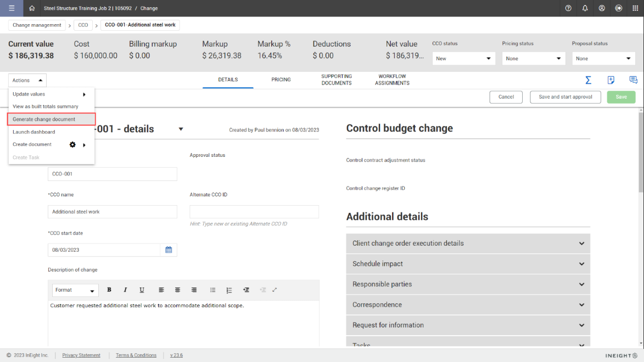The height and width of the screenshot is (362, 644).
Task: Toggle italic in description editor
Action: [125, 290]
